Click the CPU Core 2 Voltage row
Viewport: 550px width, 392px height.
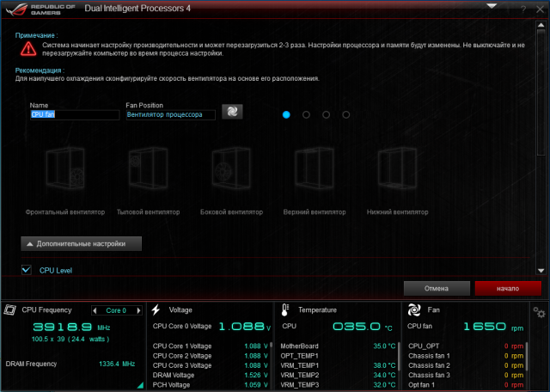[210, 356]
